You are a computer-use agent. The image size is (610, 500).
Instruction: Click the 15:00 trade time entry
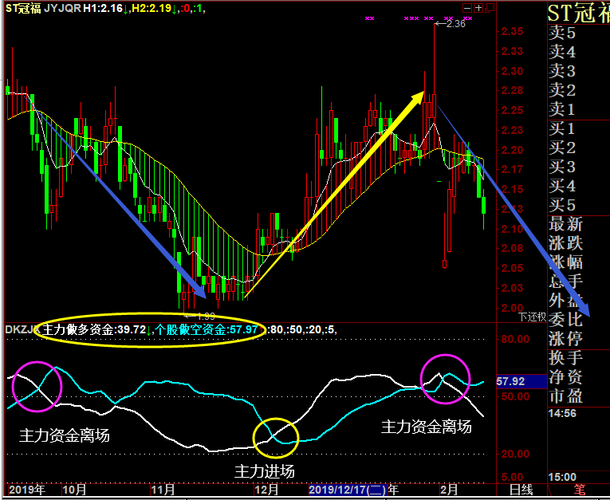tap(562, 477)
